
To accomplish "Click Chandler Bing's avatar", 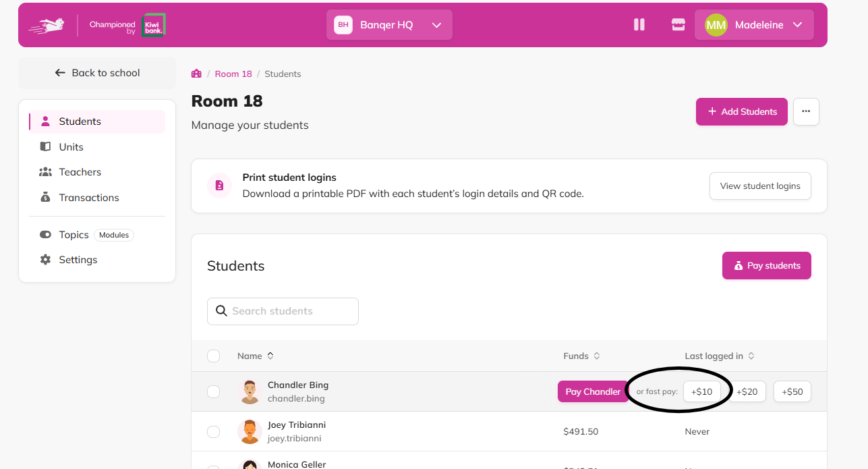I will [x=250, y=391].
